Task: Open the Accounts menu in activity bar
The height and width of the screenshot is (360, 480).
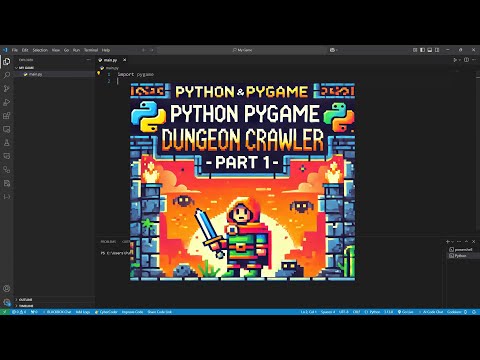Action: point(7,289)
